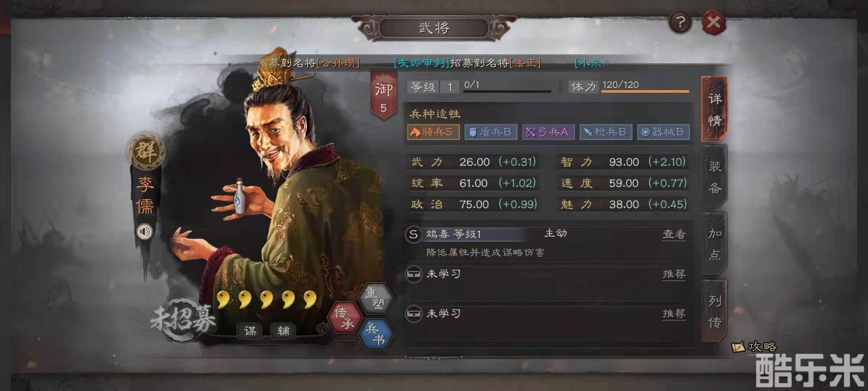Tap the 群 faction emblem
Screen dimensions: 868x391
point(146,151)
